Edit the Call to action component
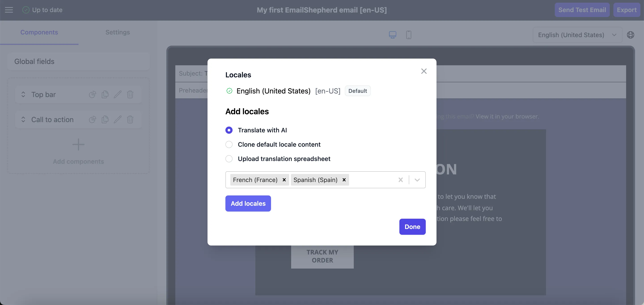The image size is (644, 305). (117, 119)
